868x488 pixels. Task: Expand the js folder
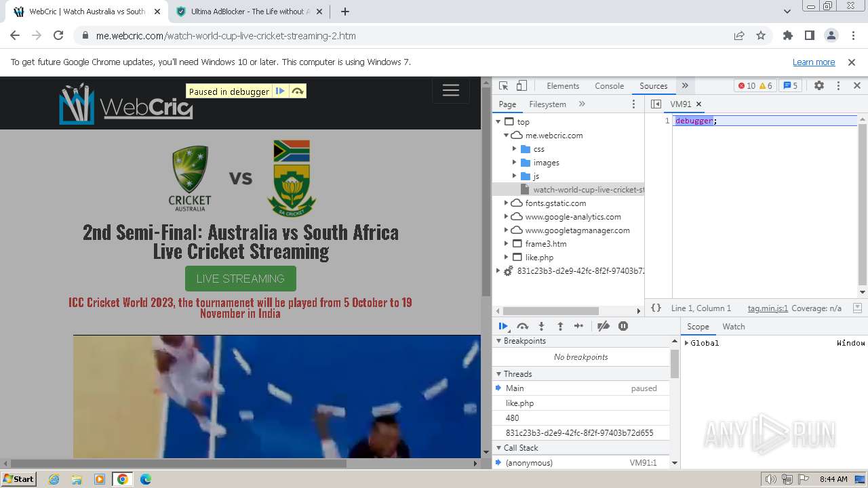[514, 176]
